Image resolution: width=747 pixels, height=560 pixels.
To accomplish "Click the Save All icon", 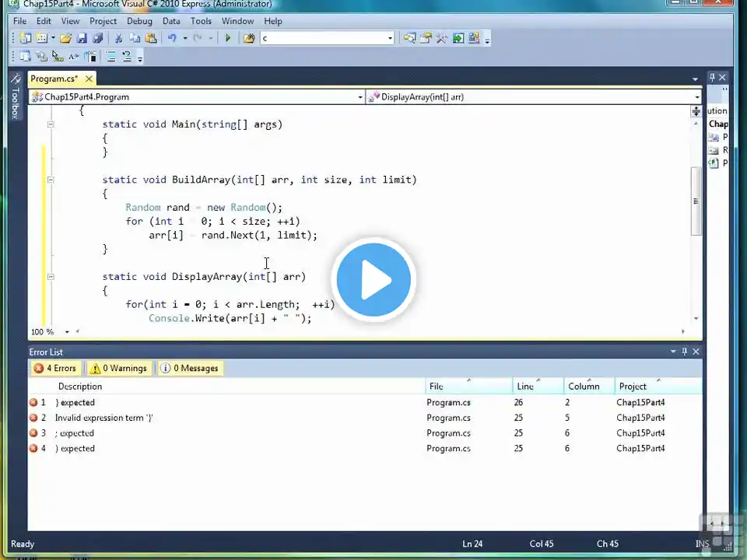I will 98,38.
